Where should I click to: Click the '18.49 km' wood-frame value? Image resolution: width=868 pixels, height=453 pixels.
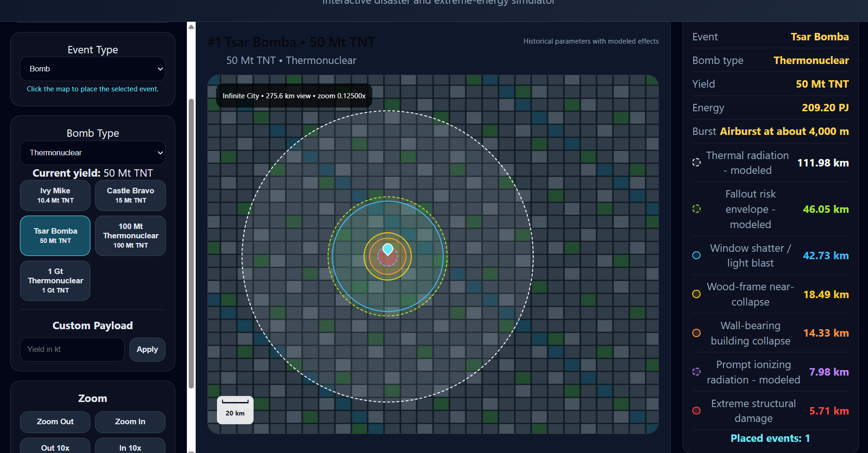826,294
